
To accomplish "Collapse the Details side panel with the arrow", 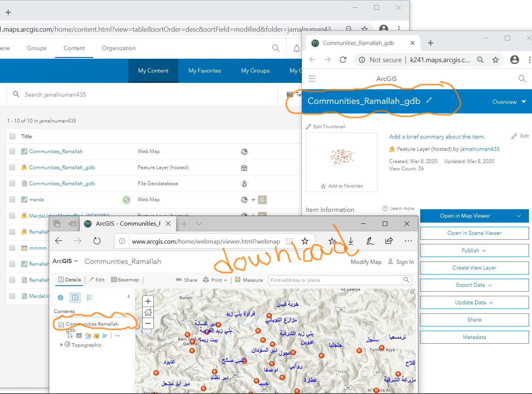I will pyautogui.click(x=129, y=296).
